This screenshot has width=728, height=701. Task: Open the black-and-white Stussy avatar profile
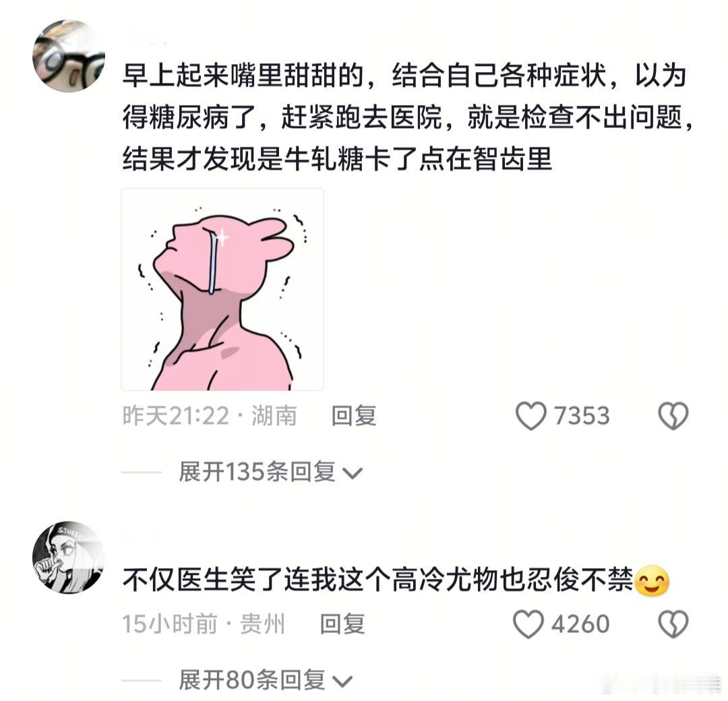pos(69,557)
